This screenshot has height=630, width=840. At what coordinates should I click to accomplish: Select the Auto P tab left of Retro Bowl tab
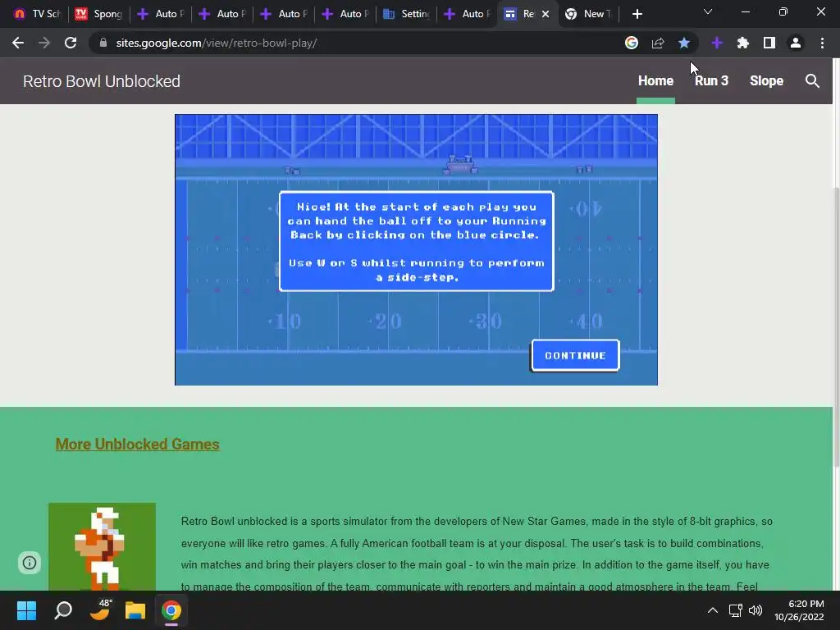point(468,14)
